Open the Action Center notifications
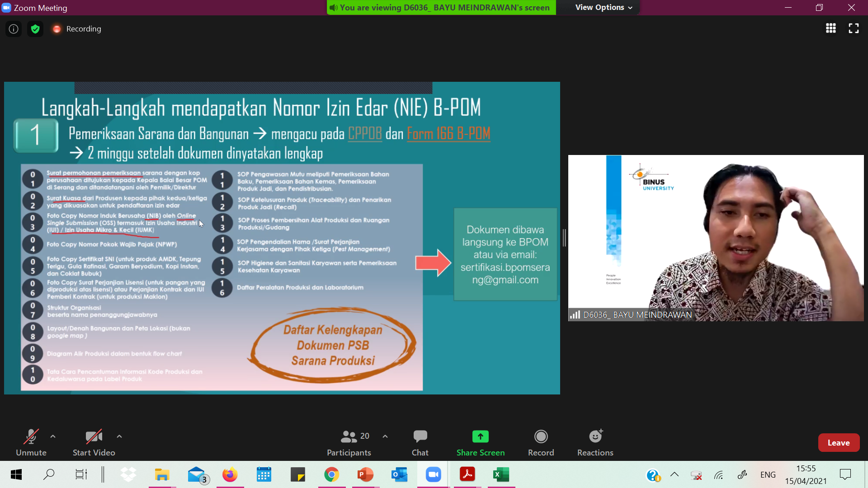This screenshot has height=488, width=868. pos(845,474)
